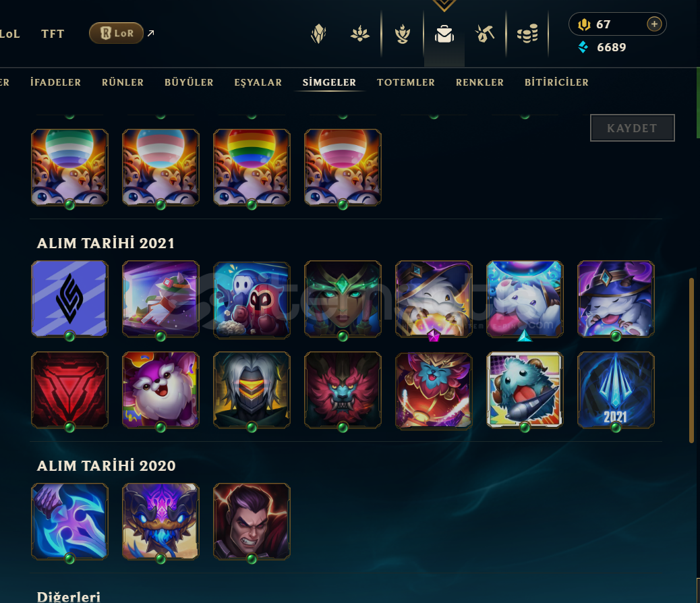The height and width of the screenshot is (603, 700).
Task: Click the KAYDET button
Action: point(632,128)
